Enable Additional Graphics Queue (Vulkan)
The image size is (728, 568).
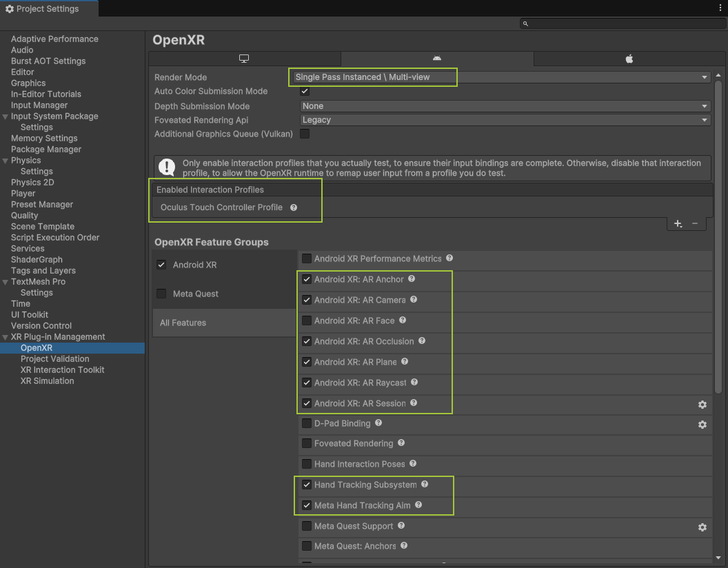[x=304, y=134]
